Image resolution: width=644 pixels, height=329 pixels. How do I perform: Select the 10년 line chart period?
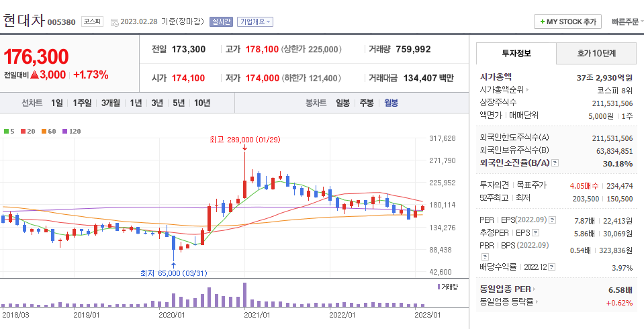pos(201,103)
